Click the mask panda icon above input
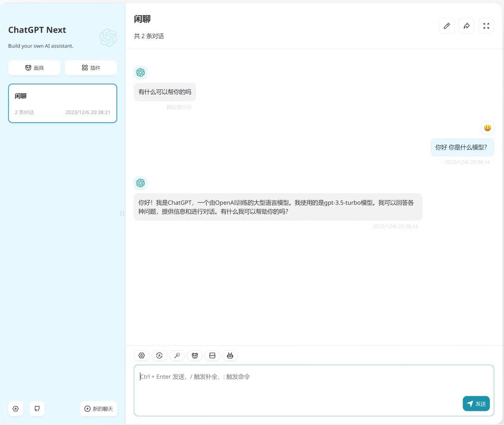504x425 pixels. [x=195, y=355]
